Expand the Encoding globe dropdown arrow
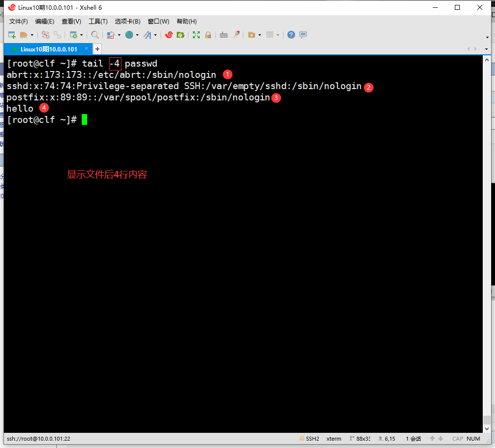This screenshot has width=495, height=448. pos(137,35)
